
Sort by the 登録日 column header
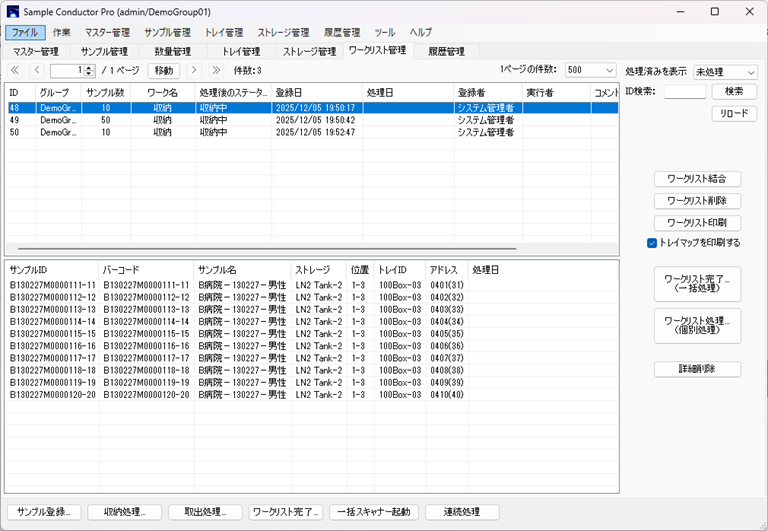(316, 93)
